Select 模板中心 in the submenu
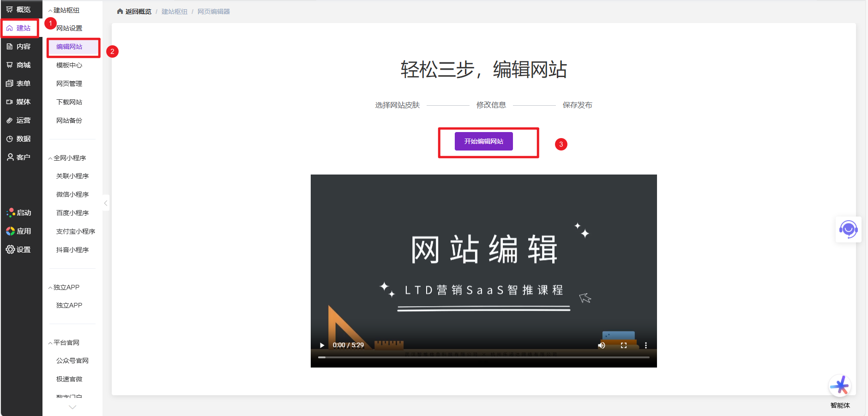Viewport: 868px width, 416px height. tap(69, 65)
